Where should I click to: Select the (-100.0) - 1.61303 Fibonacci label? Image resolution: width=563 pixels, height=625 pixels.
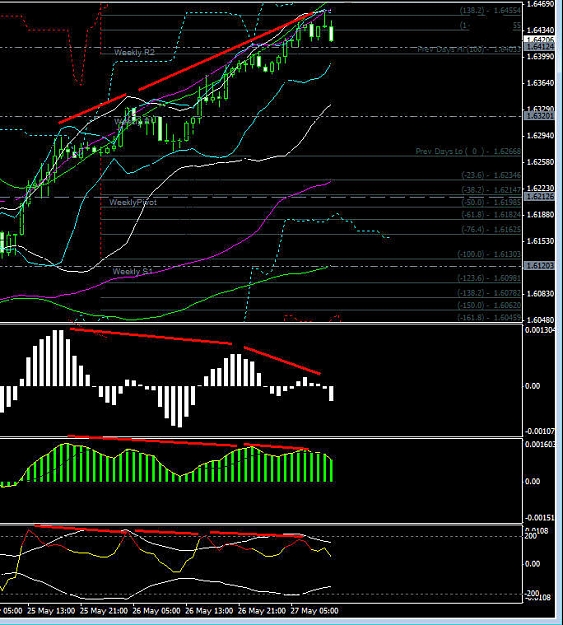click(489, 254)
